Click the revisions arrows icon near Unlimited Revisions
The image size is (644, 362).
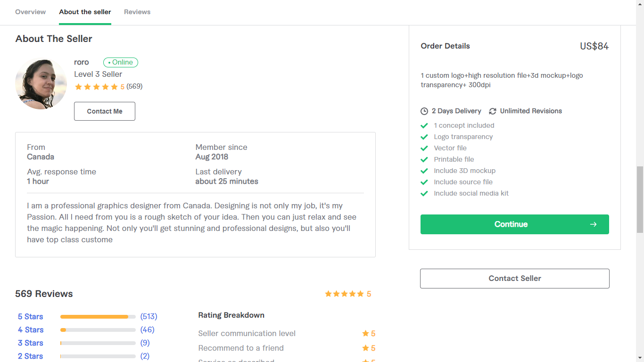(x=493, y=111)
